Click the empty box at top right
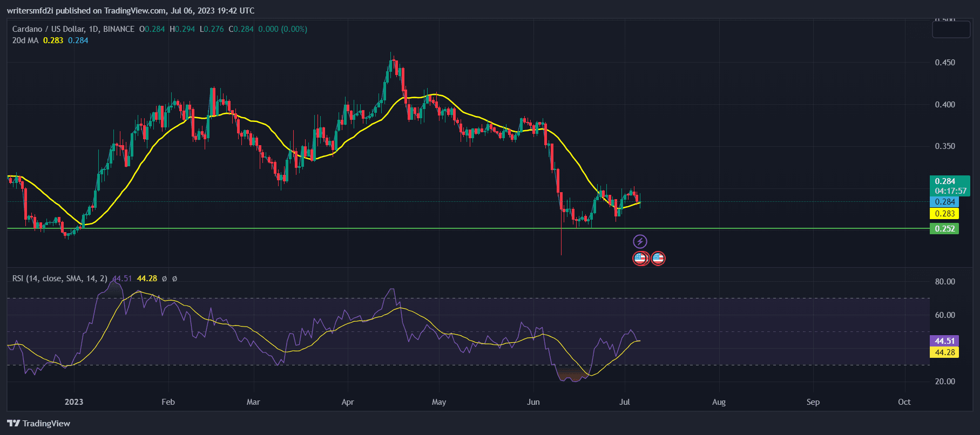The height and width of the screenshot is (435, 980). [x=951, y=30]
